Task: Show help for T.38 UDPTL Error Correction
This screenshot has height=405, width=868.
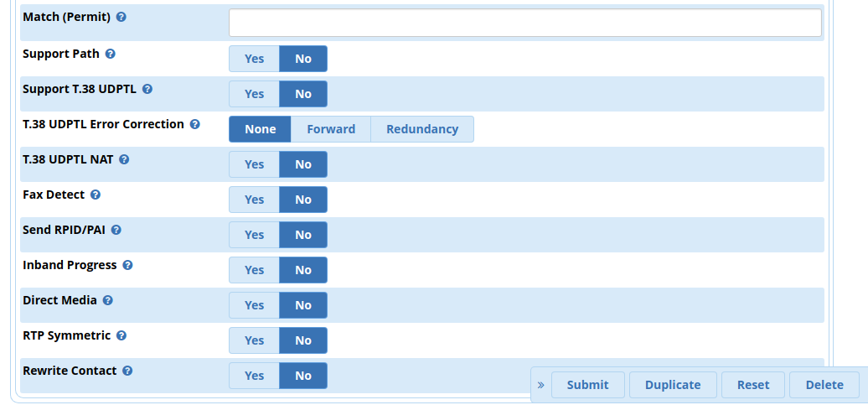Action: point(195,124)
